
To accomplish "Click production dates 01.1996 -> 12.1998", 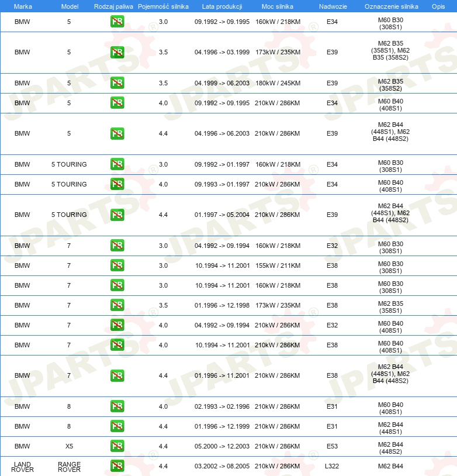I will point(222,305).
